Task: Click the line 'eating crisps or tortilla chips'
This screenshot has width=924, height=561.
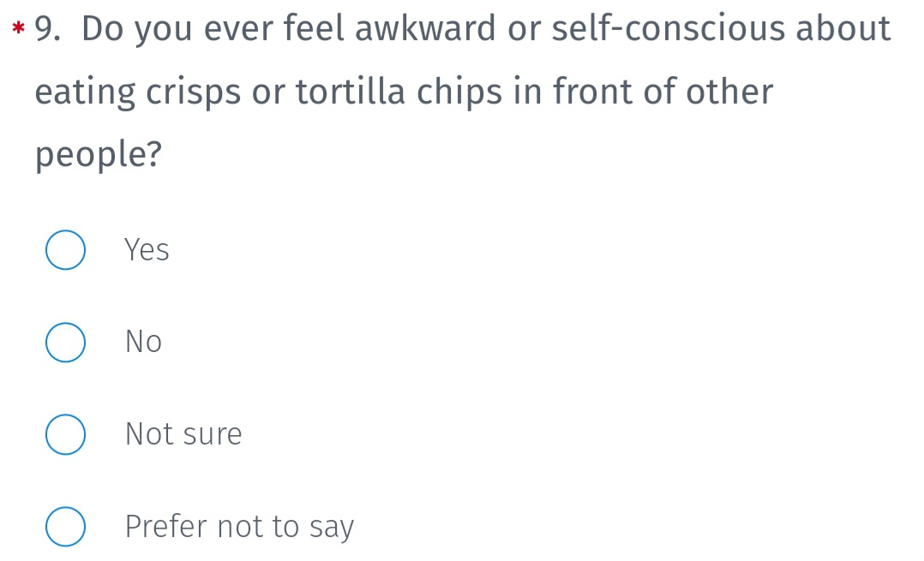Action: click(x=405, y=92)
